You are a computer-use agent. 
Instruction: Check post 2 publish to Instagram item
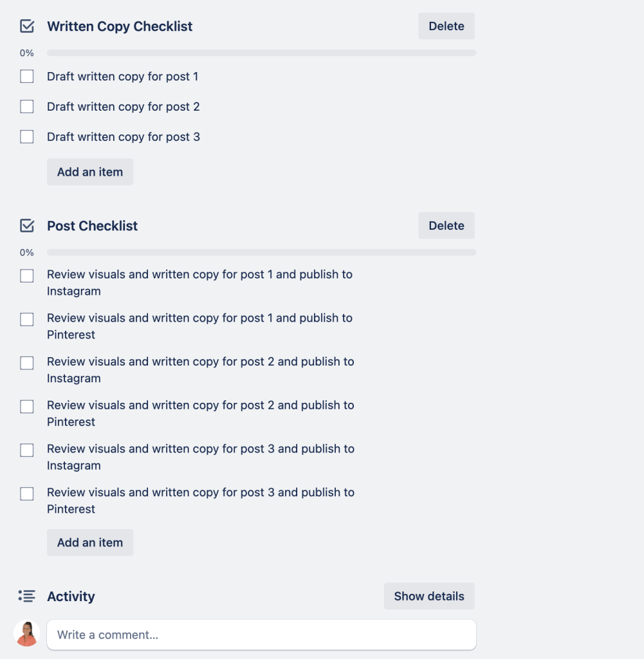pos(27,364)
